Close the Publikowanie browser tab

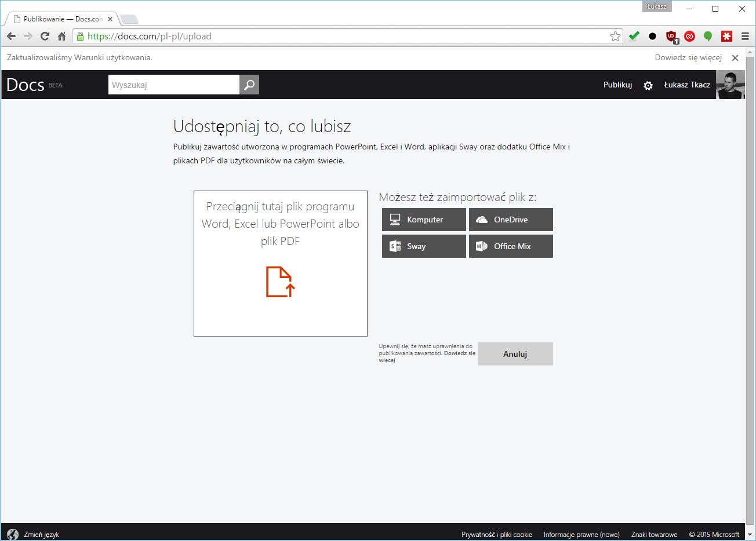110,19
